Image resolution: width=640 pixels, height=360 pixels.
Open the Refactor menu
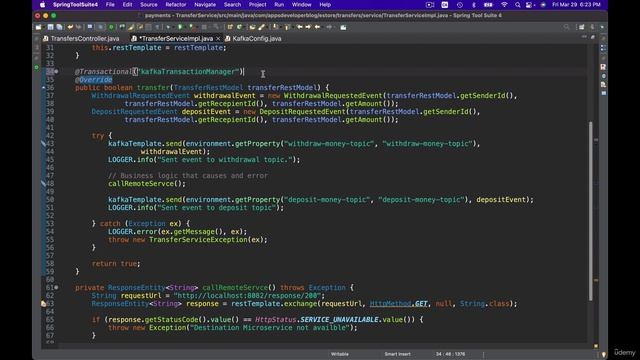pos(176,5)
